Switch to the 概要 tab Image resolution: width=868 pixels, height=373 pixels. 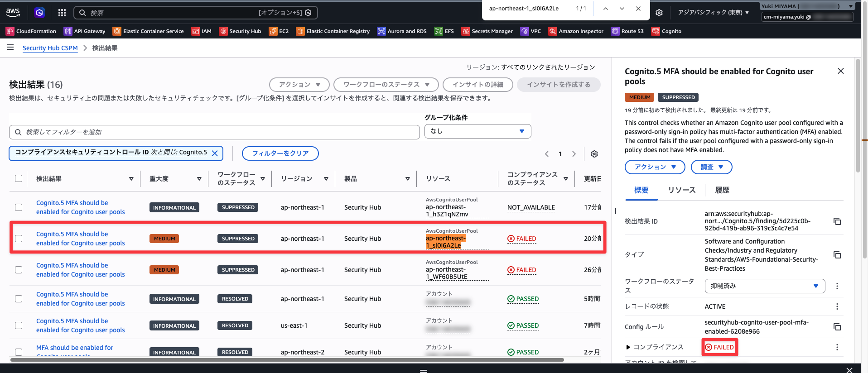tap(641, 190)
